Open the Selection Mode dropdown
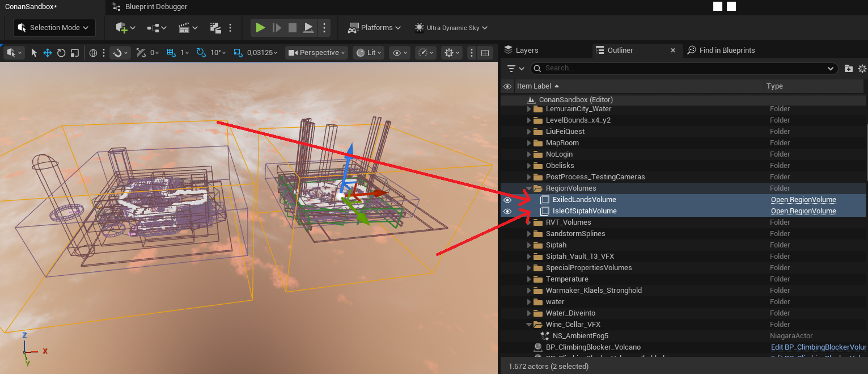The width and height of the screenshot is (868, 374). 54,27
